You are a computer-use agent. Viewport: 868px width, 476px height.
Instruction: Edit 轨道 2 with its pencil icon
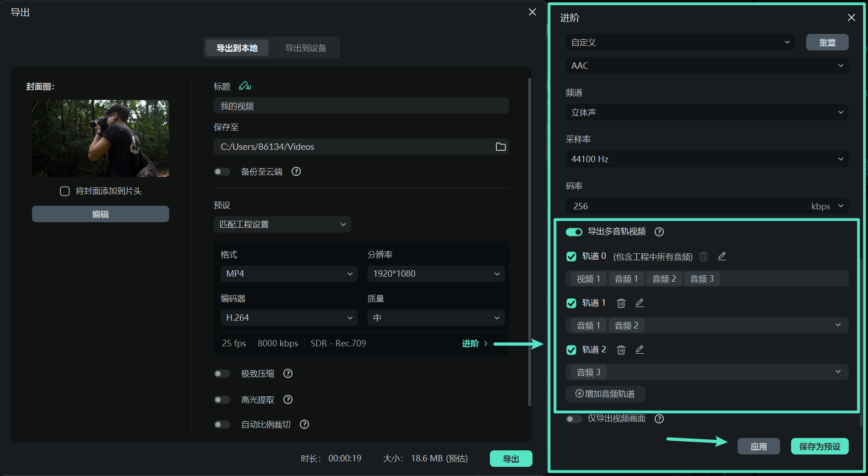(640, 350)
